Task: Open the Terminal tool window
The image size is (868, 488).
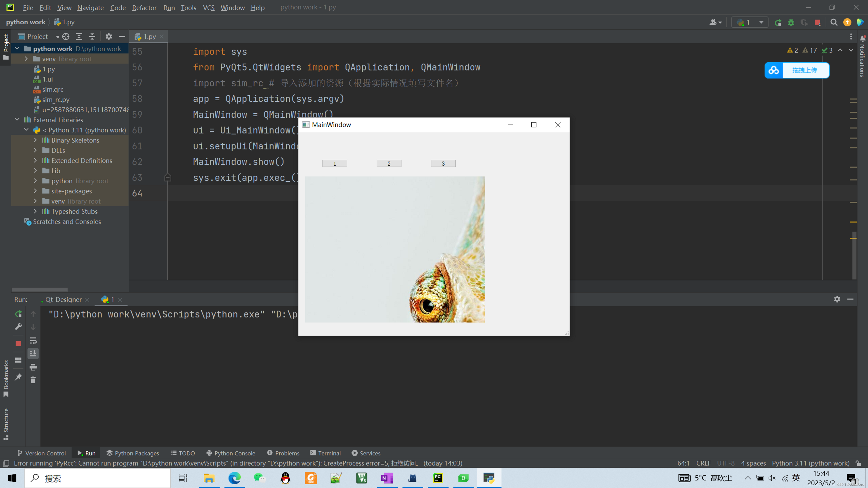Action: [x=325, y=453]
